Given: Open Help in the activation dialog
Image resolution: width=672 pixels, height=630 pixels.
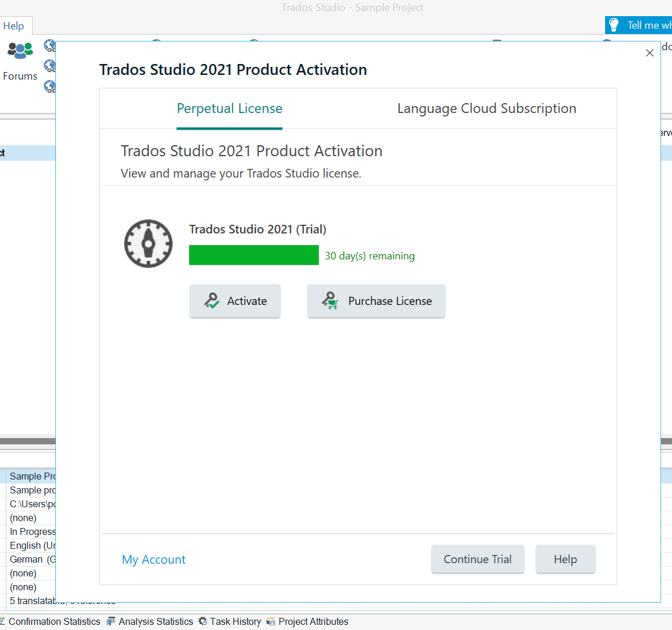Looking at the screenshot, I should (565, 559).
